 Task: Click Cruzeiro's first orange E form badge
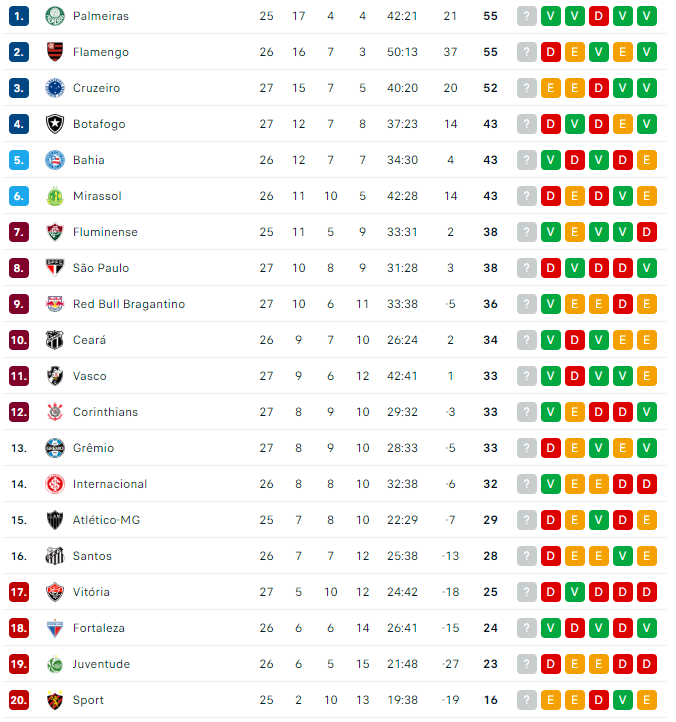click(x=551, y=88)
